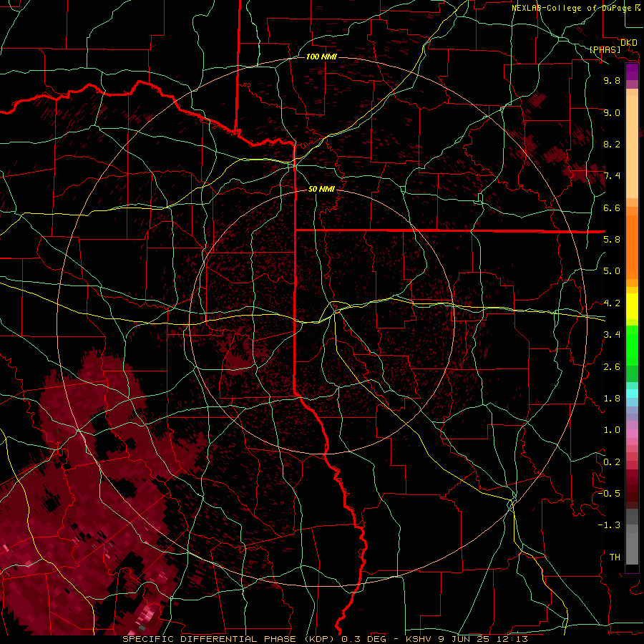Click the '0.3 DEG' elevation angle text
This screenshot has width=644, height=644.
363,639
